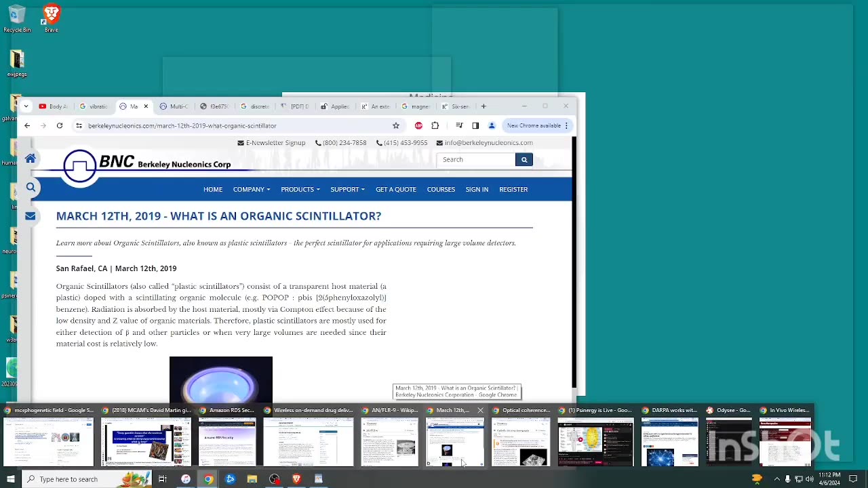The image size is (868, 488).
Task: Switch to the 'vibratic' Google tab
Action: (x=94, y=106)
